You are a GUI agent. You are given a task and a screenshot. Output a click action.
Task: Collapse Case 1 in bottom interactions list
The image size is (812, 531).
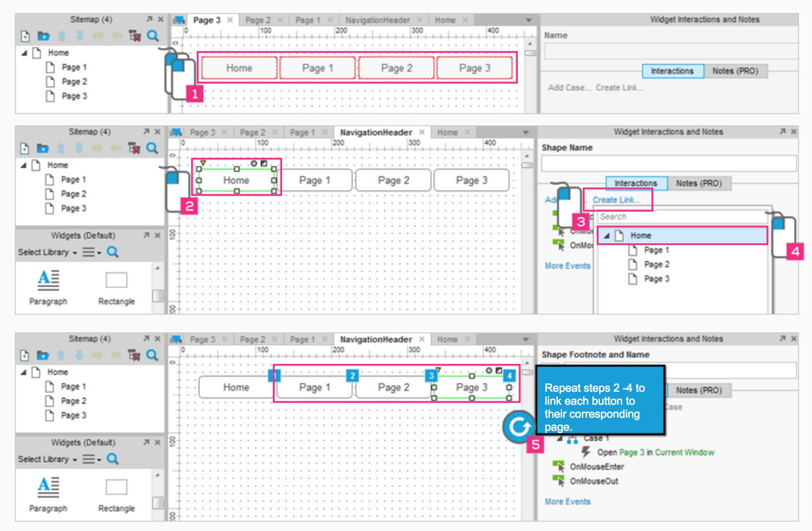pyautogui.click(x=561, y=439)
